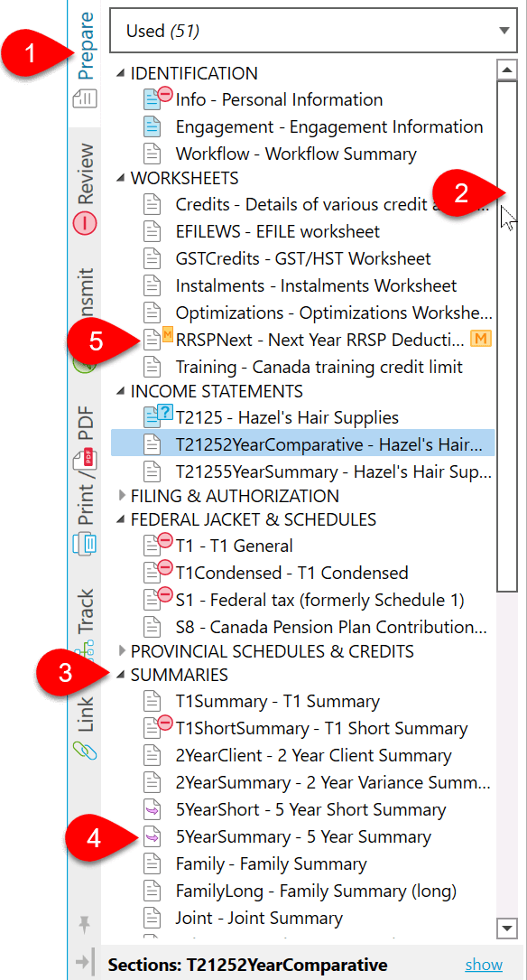Screen dimensions: 527x980
Task: Open Info - Personal Information form
Action: (279, 100)
